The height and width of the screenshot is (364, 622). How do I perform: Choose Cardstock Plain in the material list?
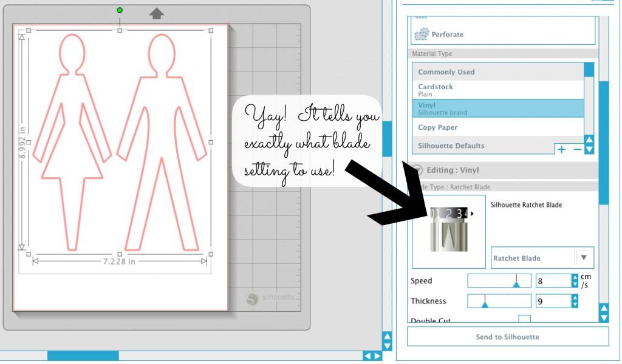pos(498,90)
